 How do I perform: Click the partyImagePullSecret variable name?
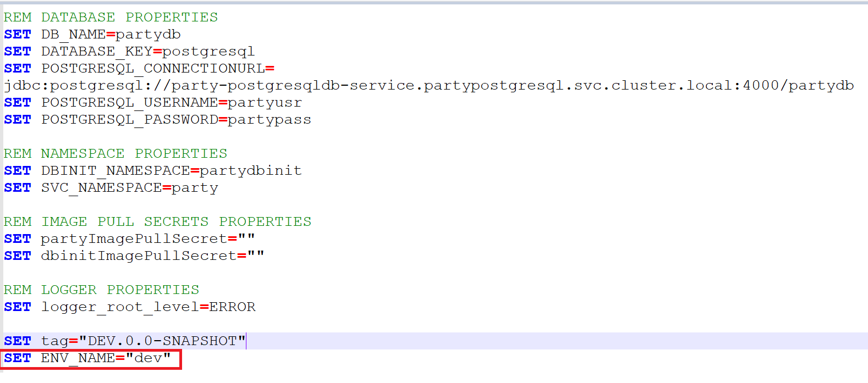(x=134, y=239)
